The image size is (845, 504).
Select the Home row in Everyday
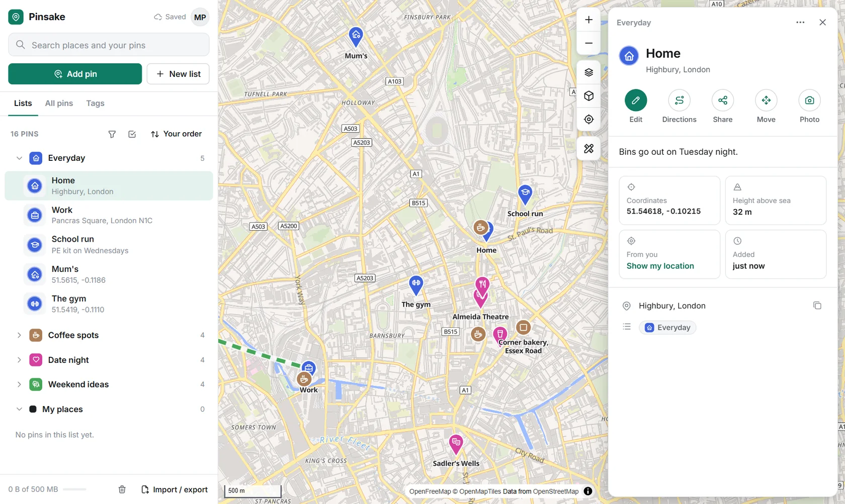click(x=109, y=186)
